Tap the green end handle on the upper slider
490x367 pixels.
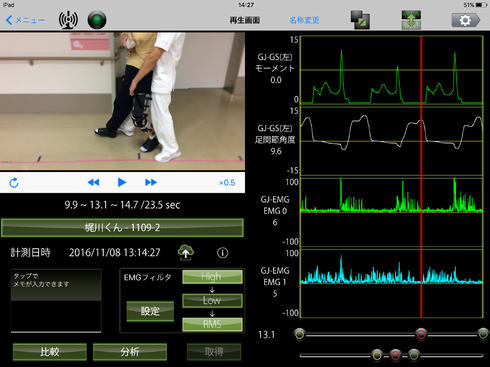[483, 334]
